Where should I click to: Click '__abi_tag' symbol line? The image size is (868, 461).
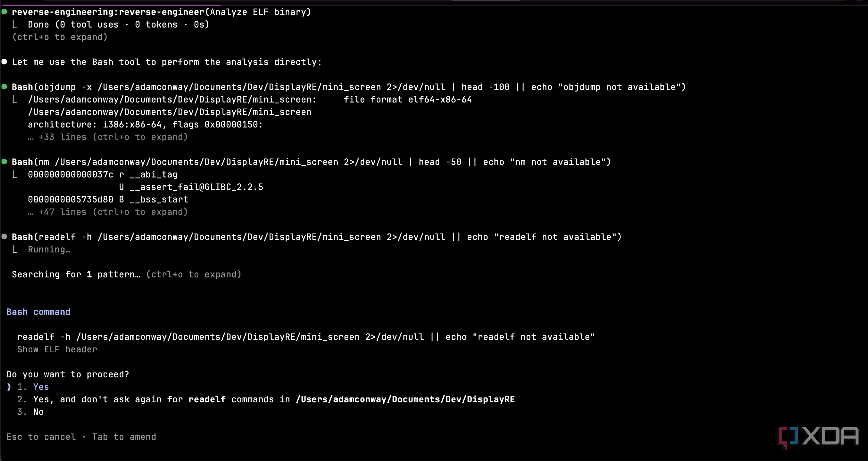(103, 175)
